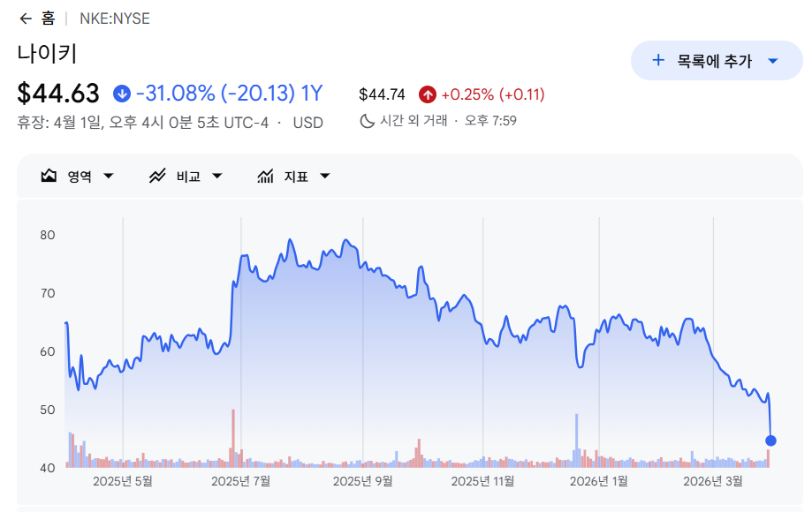Image resolution: width=812 pixels, height=512 pixels.
Task: Click the 2025년 7월 volume spike bar
Action: coord(233,437)
